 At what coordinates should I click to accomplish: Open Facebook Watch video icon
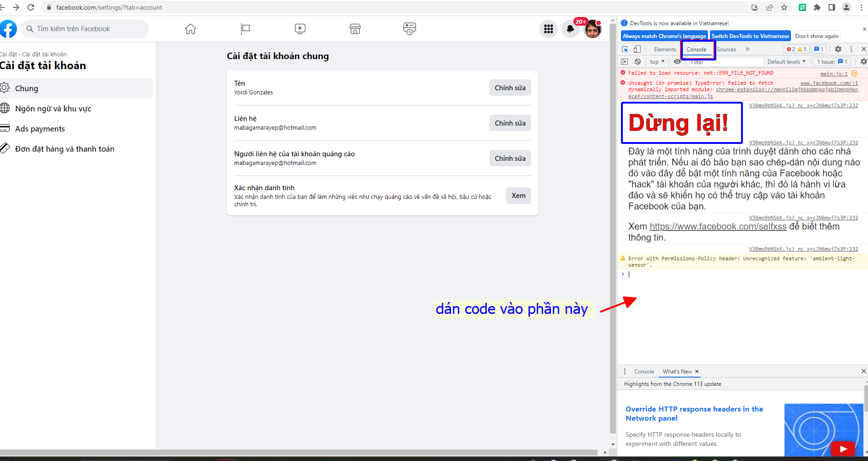(x=300, y=29)
